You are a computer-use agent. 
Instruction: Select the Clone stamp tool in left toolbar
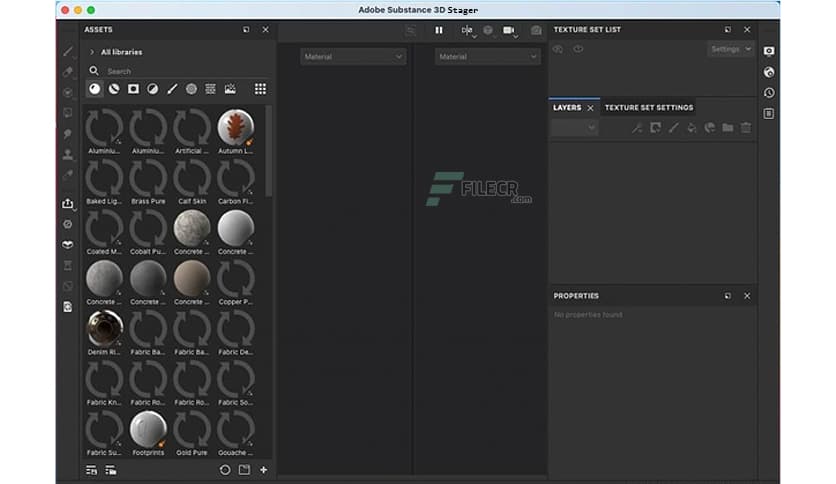pyautogui.click(x=68, y=154)
